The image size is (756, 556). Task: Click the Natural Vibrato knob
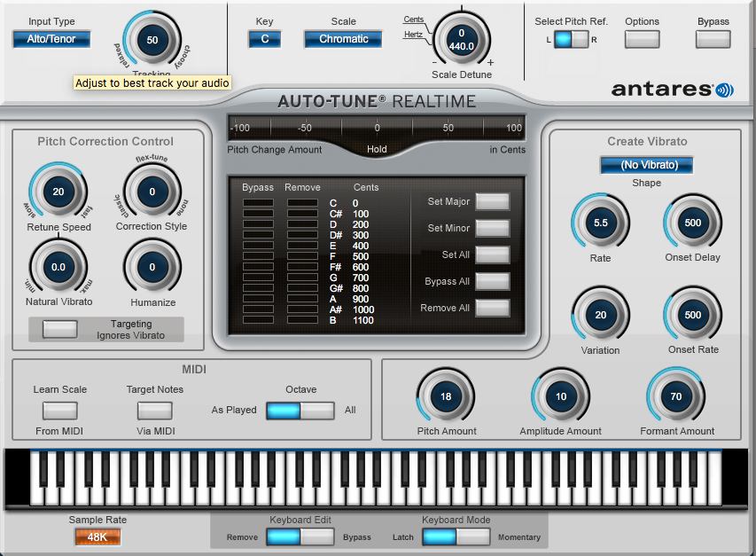pos(58,267)
